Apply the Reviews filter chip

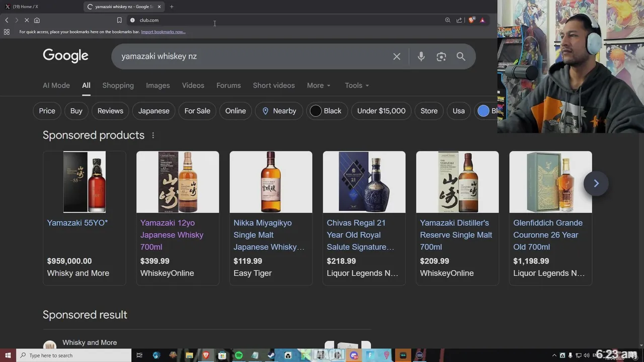[110, 111]
